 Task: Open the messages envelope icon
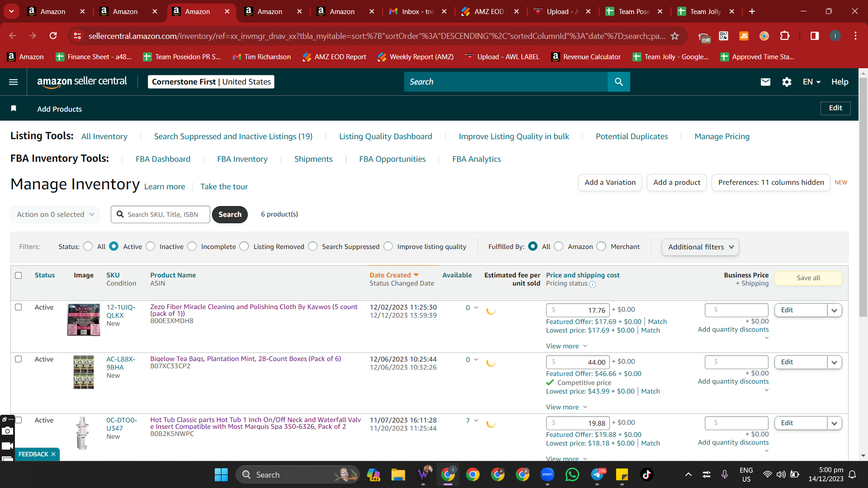[765, 82]
